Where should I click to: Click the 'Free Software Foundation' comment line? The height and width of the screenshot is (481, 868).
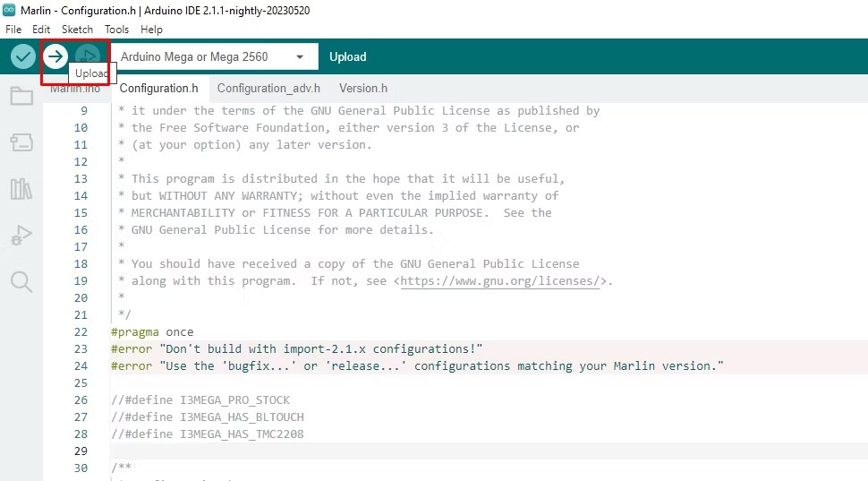point(349,127)
